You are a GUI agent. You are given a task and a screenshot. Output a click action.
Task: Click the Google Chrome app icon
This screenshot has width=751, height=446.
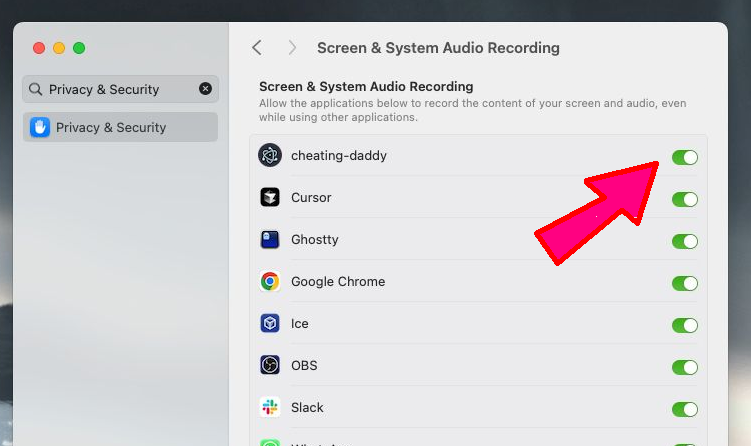tap(270, 281)
